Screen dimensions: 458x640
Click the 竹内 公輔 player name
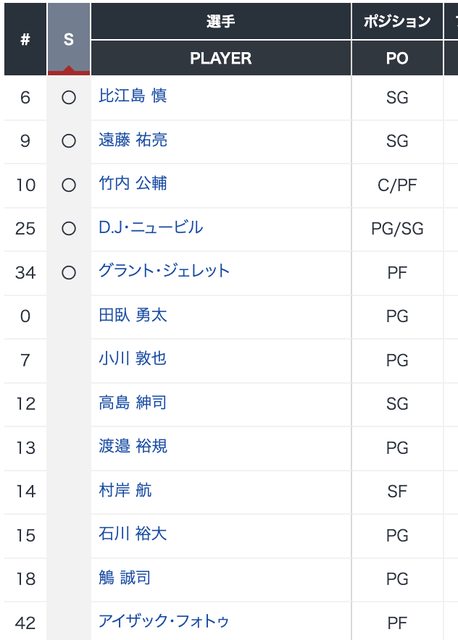[x=133, y=184]
